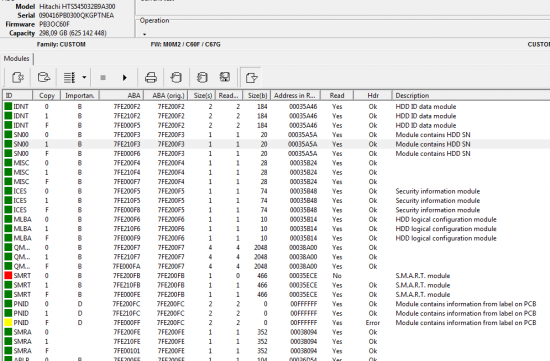Viewport: 550px width, 361px height.
Task: Click the pressed document-with-filter toolbar icon
Action: pyautogui.click(x=251, y=78)
